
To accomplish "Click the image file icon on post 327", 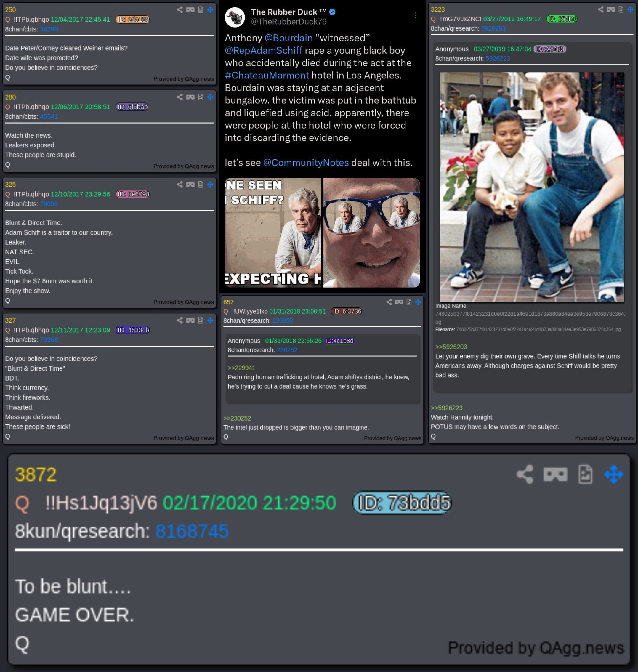I will (201, 320).
